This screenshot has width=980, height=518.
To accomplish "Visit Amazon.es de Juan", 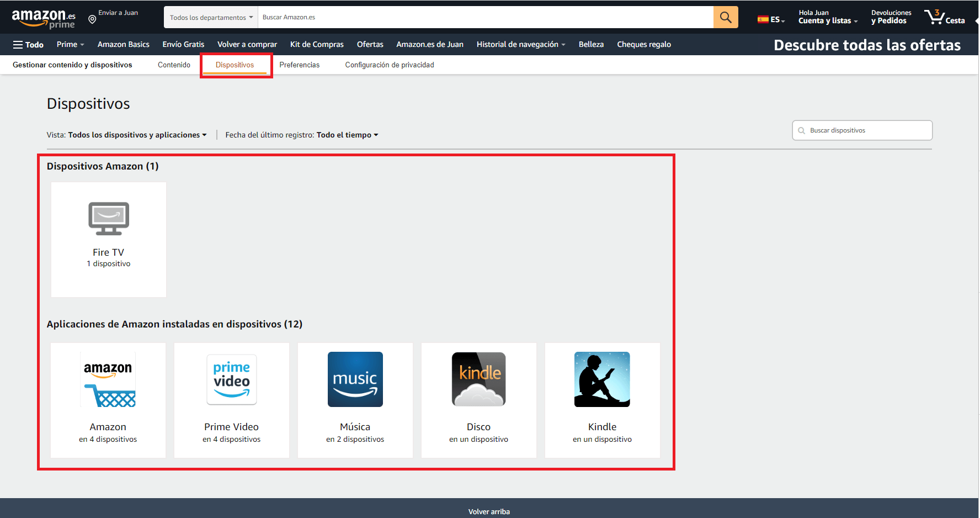I will click(430, 45).
